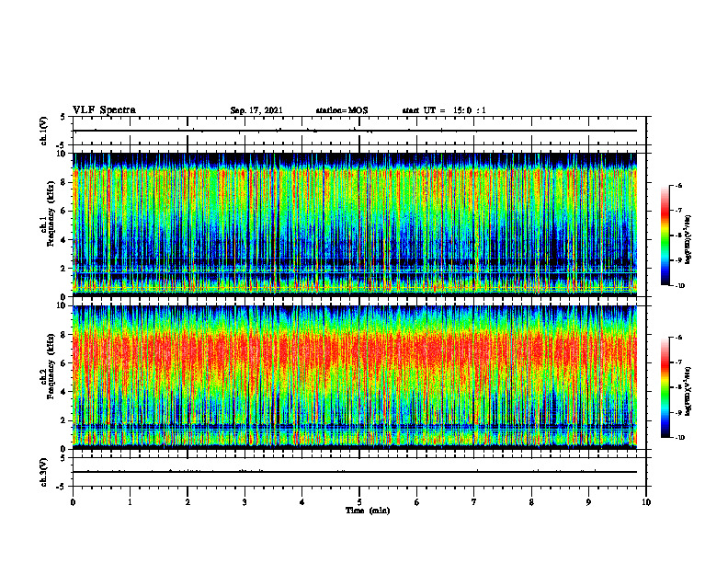
Task: Click the "0" tick on the time axis
Action: [x=73, y=502]
